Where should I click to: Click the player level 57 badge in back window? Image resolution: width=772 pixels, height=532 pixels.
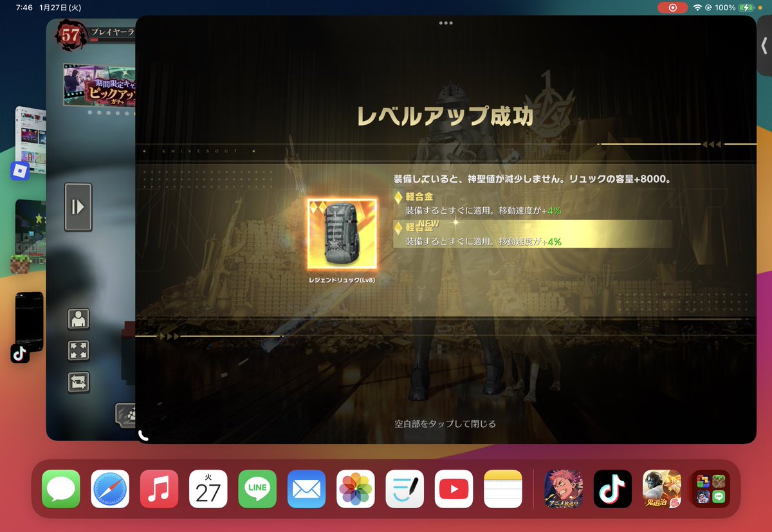click(x=71, y=35)
